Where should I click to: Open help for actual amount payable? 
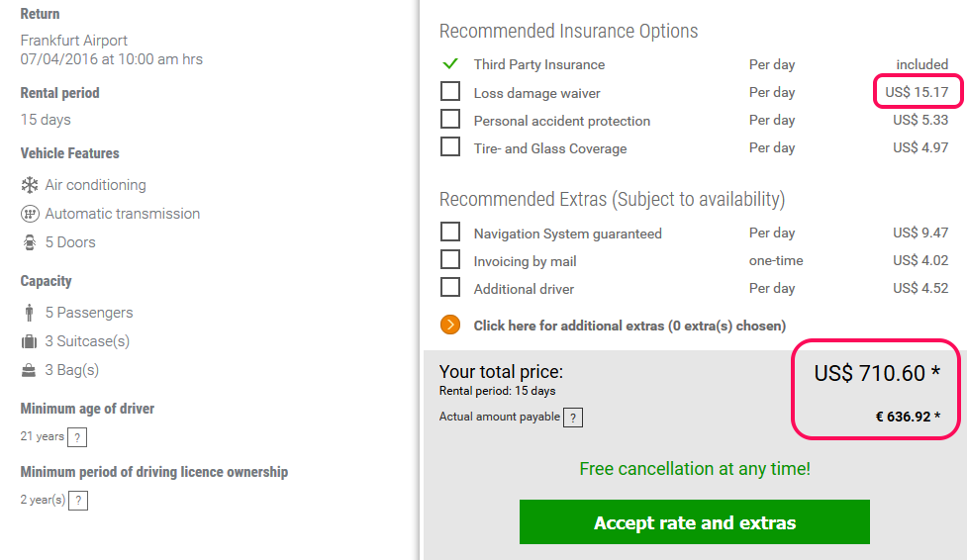[573, 418]
